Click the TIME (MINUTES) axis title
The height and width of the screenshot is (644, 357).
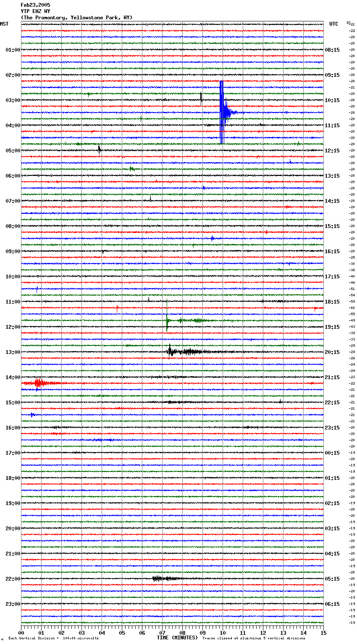[x=177, y=638]
